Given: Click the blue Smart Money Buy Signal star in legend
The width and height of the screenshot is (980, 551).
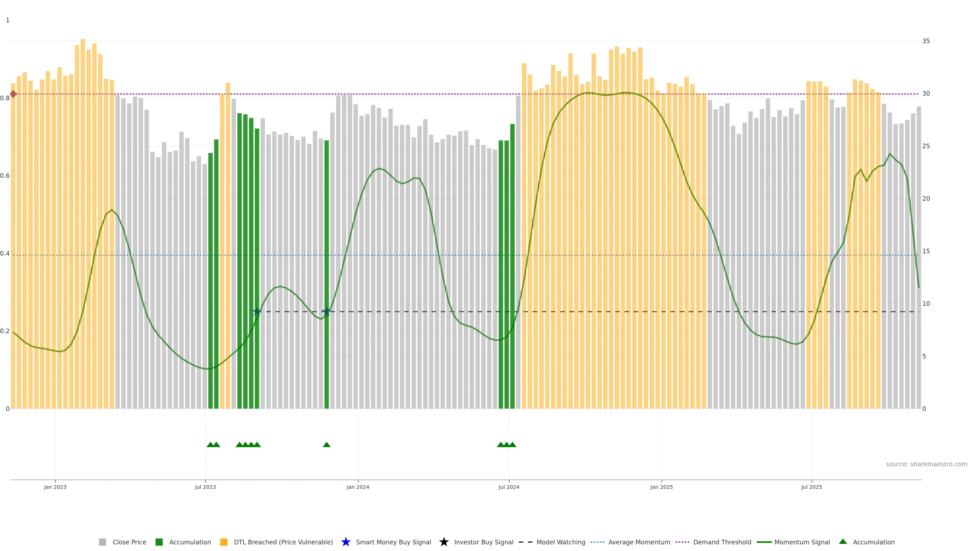Looking at the screenshot, I should (x=346, y=542).
